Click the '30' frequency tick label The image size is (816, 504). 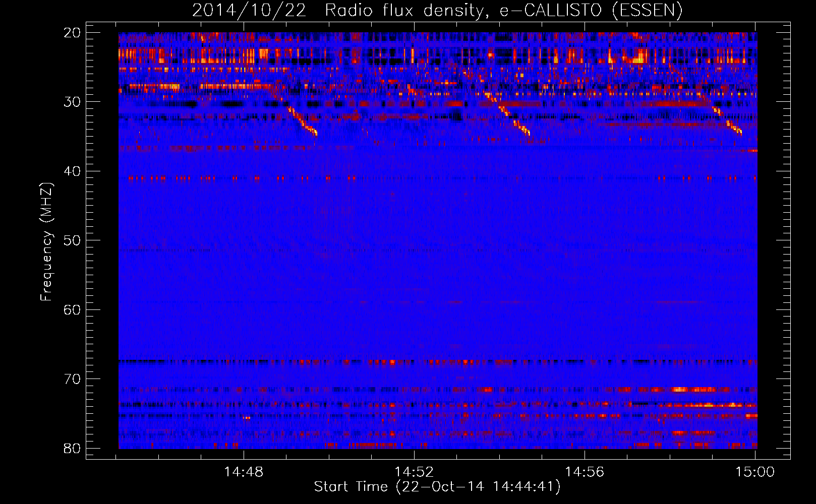point(72,102)
